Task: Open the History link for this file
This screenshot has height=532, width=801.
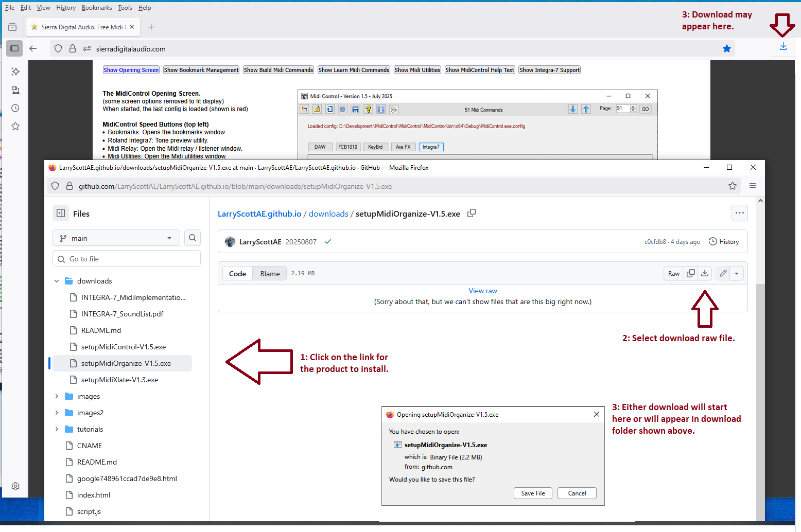Action: click(x=724, y=241)
